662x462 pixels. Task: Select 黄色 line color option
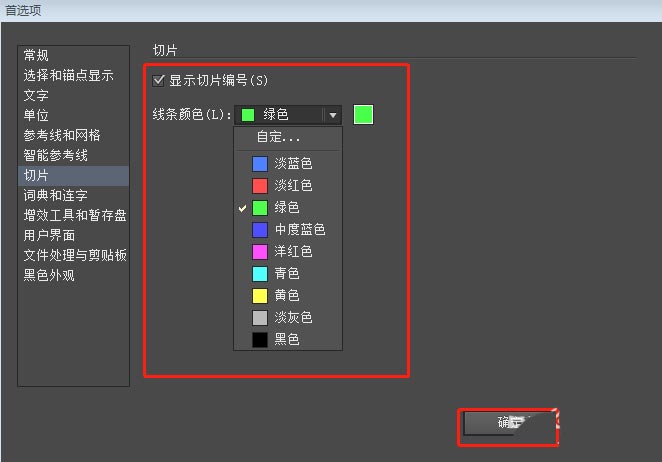pos(288,295)
